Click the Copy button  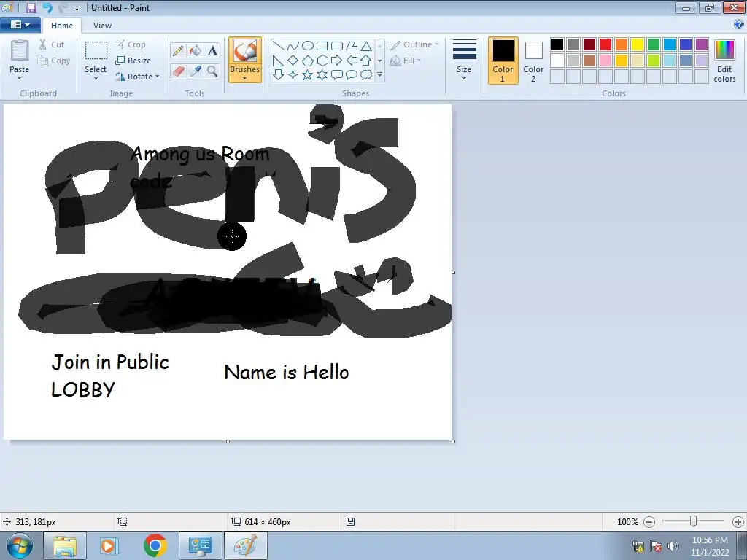click(x=54, y=61)
